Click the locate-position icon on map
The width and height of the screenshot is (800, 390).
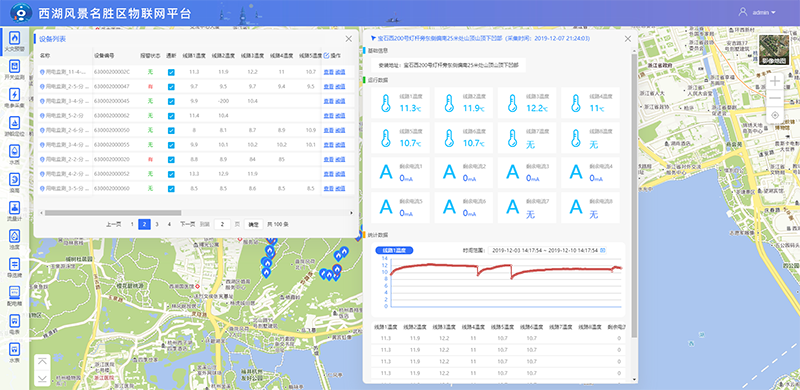pos(775,115)
